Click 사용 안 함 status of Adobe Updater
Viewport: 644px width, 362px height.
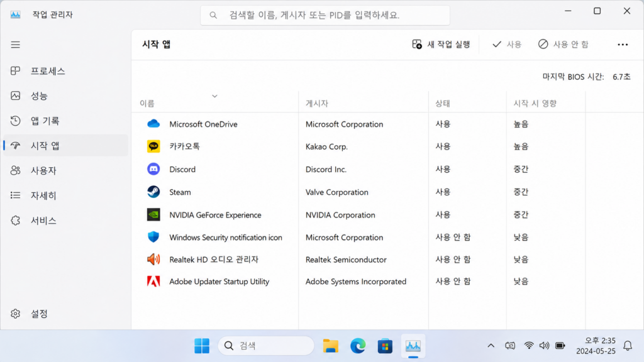coord(453,281)
